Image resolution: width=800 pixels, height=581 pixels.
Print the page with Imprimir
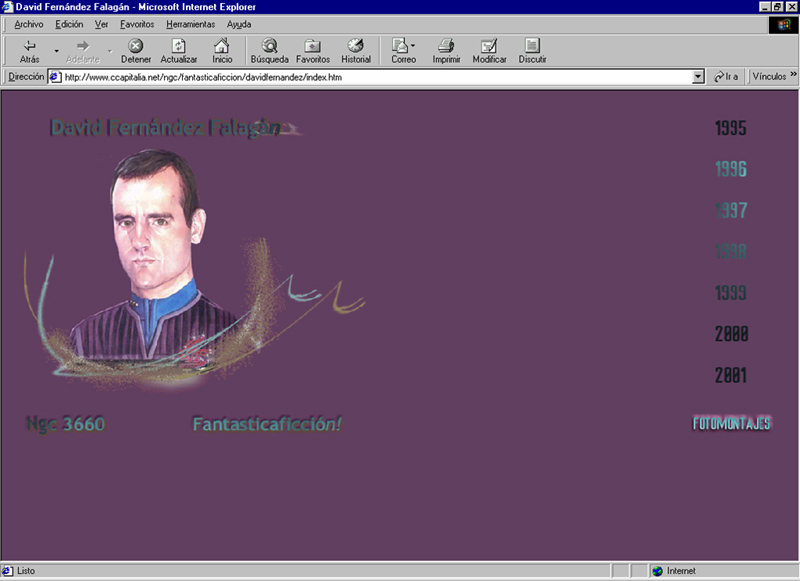click(446, 51)
